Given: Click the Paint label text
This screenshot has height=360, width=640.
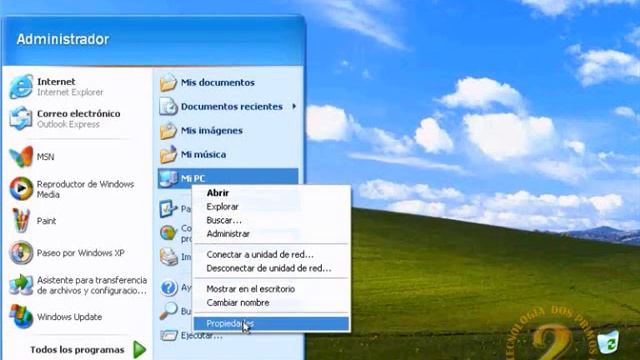Looking at the screenshot, I should click(46, 221).
